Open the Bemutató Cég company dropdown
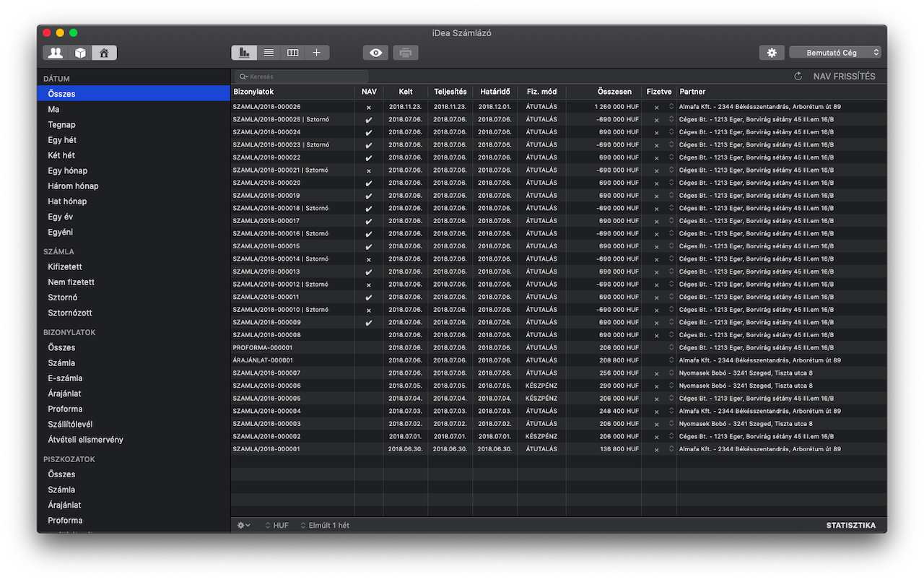 [835, 53]
